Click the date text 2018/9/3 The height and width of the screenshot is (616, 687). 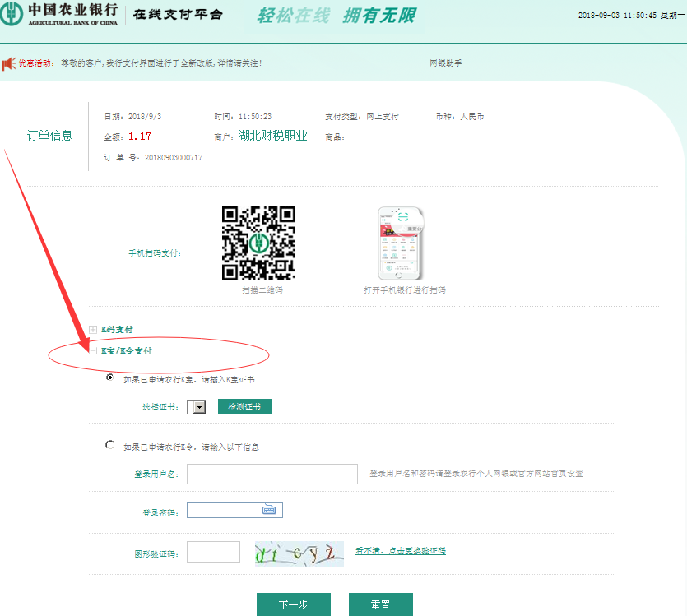pos(145,117)
